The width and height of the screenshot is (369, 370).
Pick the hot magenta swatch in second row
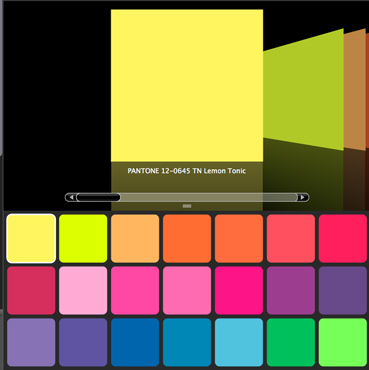(x=239, y=290)
